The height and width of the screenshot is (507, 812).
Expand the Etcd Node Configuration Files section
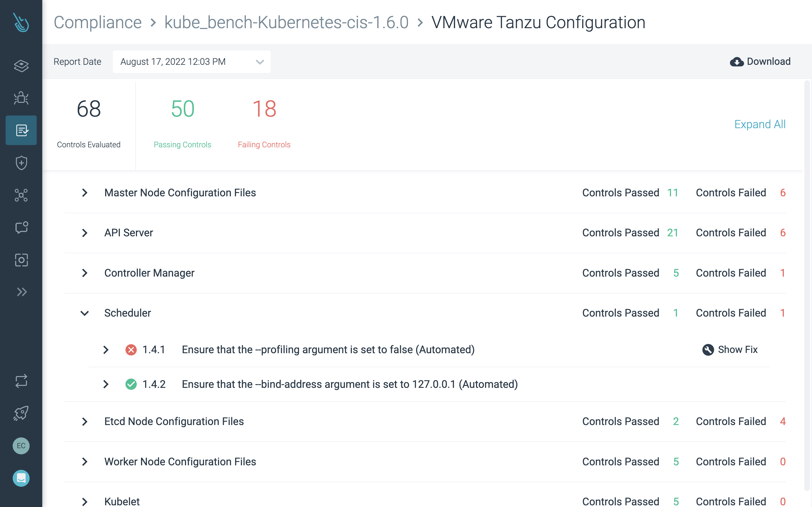click(x=85, y=421)
